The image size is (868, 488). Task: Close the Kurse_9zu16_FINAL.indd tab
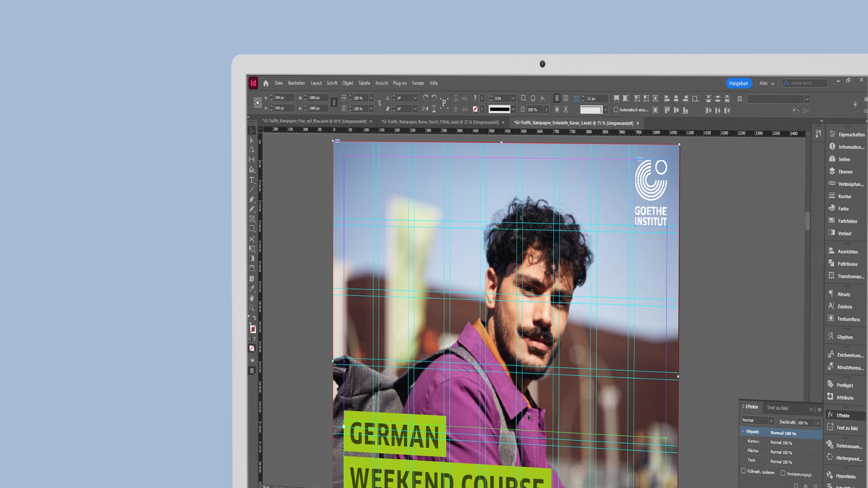pyautogui.click(x=503, y=122)
